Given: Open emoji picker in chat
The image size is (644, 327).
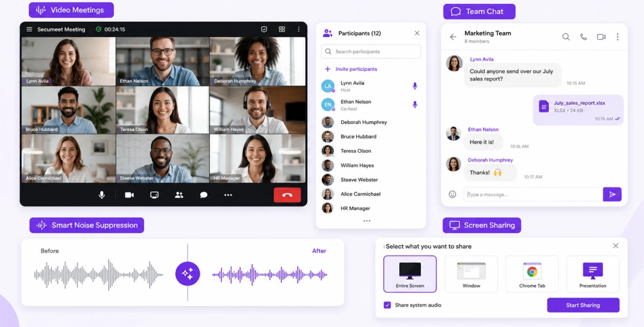Looking at the screenshot, I should click(452, 194).
